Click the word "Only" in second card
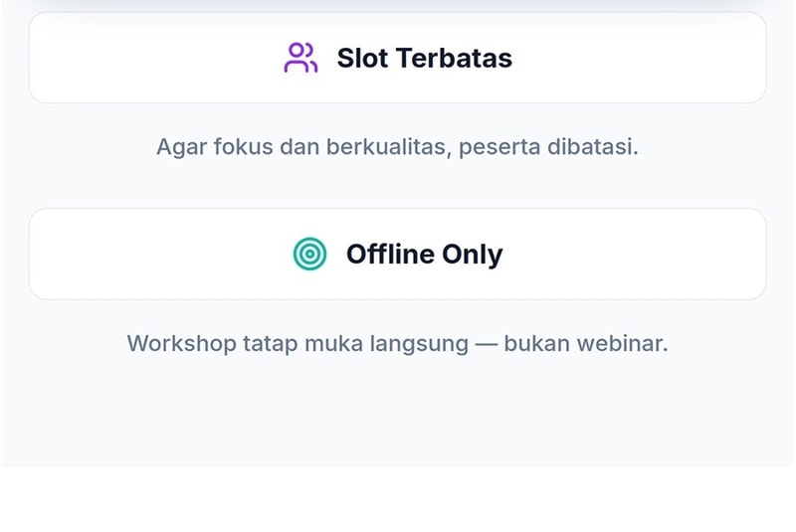 coord(473,255)
